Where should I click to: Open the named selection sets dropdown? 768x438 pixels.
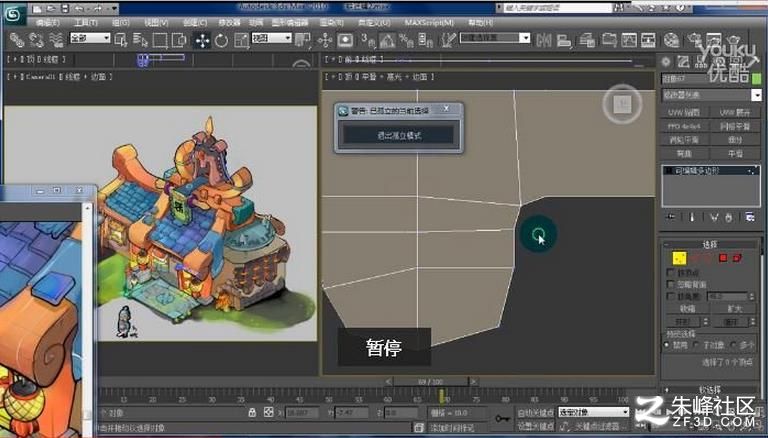(495, 38)
